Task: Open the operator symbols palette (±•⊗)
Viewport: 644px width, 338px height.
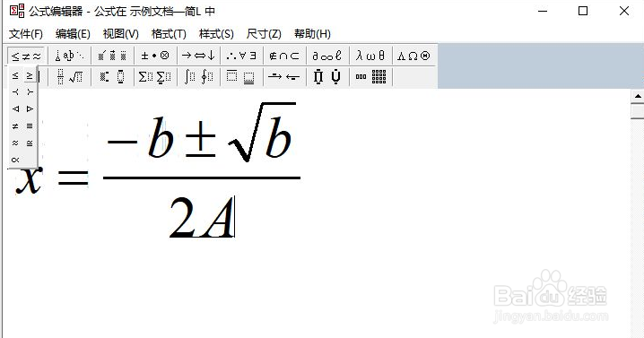Action: [155, 56]
